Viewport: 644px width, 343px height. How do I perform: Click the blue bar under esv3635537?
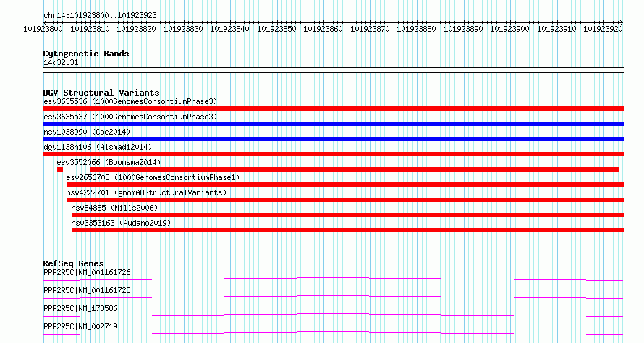333,124
